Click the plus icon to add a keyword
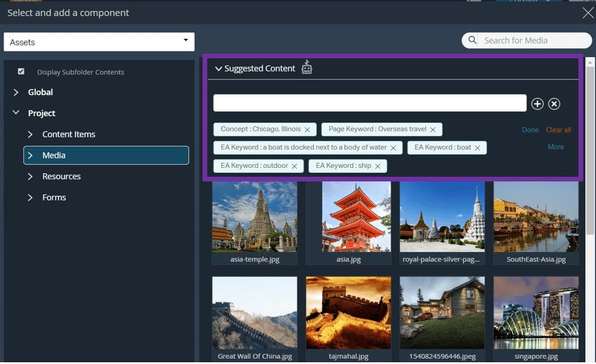 tap(537, 103)
